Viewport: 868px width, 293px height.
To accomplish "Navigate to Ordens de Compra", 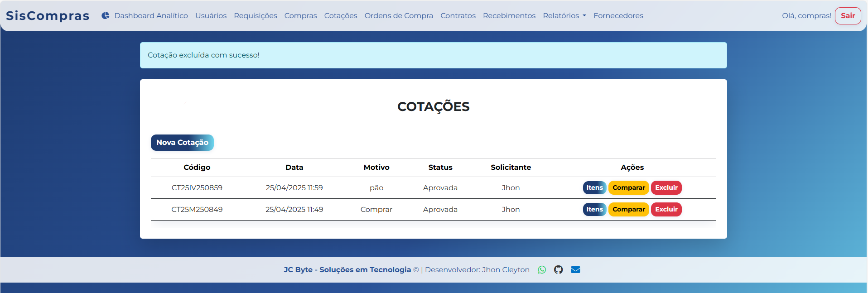I will coord(398,15).
